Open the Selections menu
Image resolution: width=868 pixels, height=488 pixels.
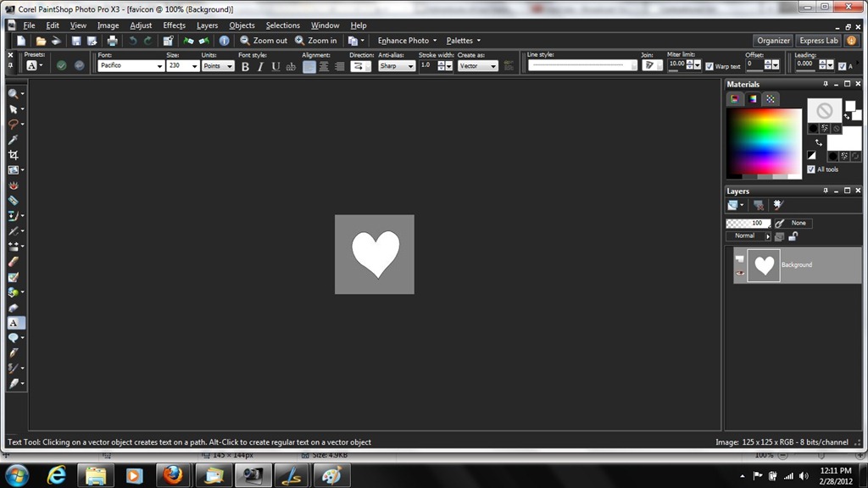pos(282,25)
